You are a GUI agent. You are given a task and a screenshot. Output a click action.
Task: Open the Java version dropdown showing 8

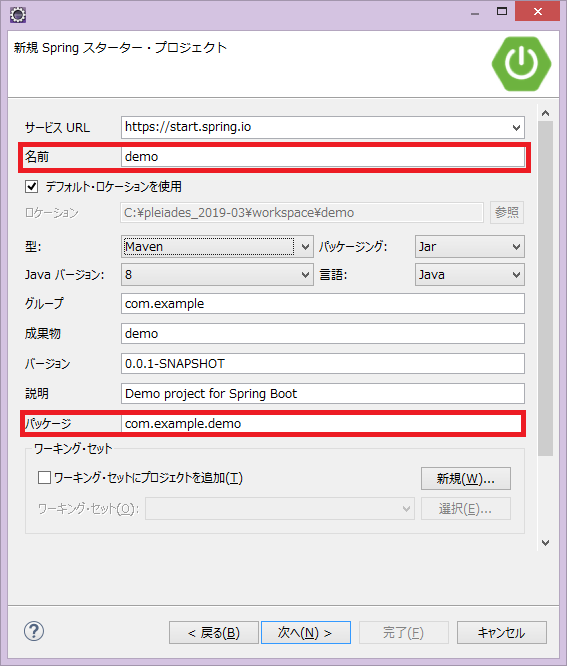coord(217,275)
